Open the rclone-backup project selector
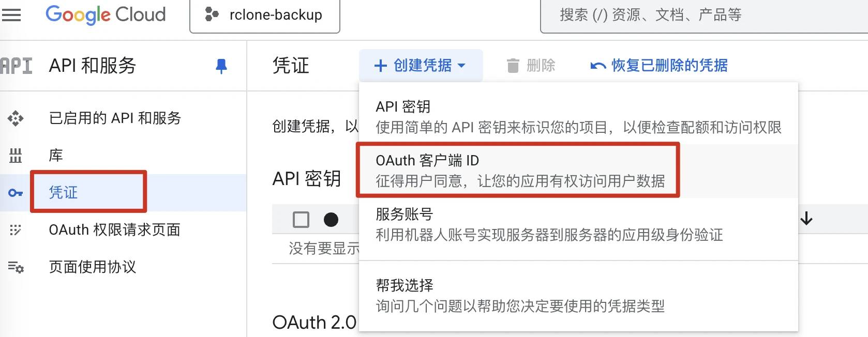 click(x=265, y=16)
